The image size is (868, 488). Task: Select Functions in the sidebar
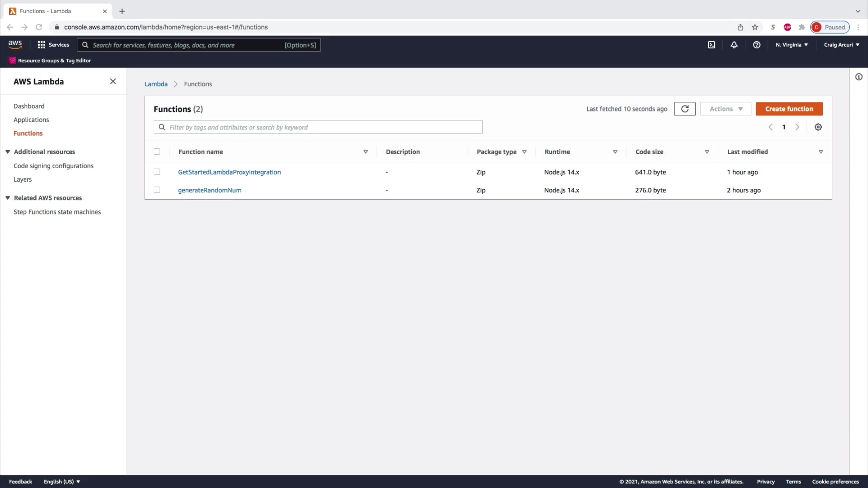click(28, 133)
